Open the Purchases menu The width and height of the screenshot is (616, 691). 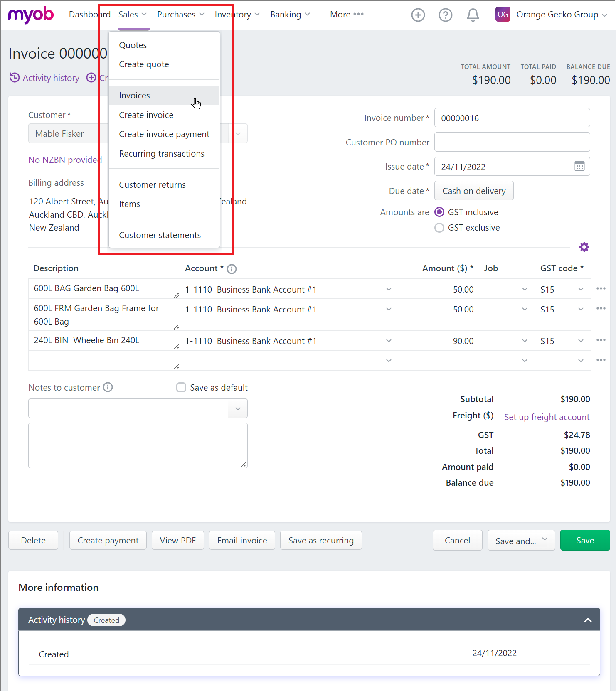(x=181, y=15)
